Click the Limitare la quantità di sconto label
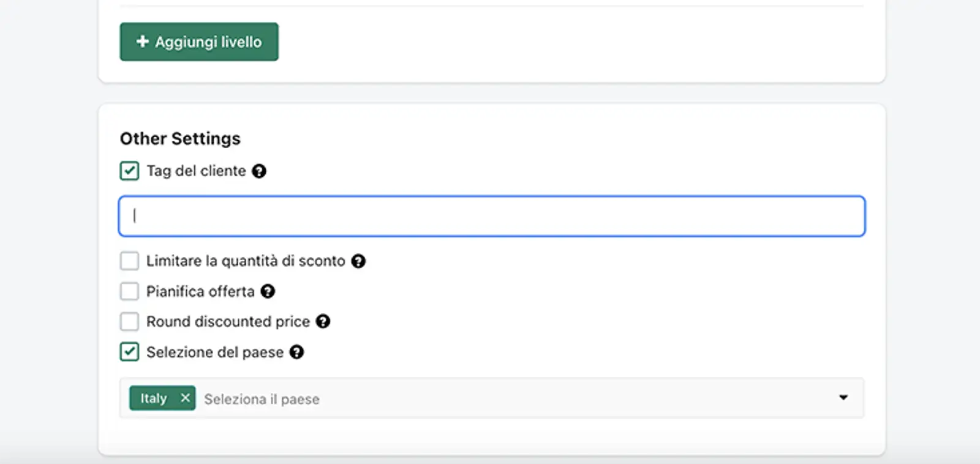Viewport: 980px width, 464px height. click(246, 261)
